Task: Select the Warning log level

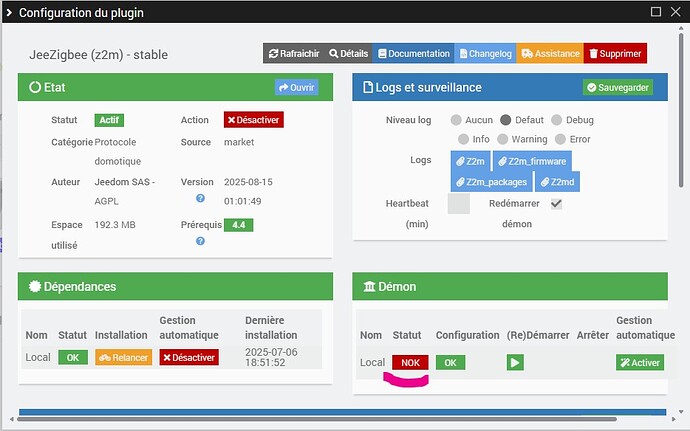Action: [x=503, y=139]
